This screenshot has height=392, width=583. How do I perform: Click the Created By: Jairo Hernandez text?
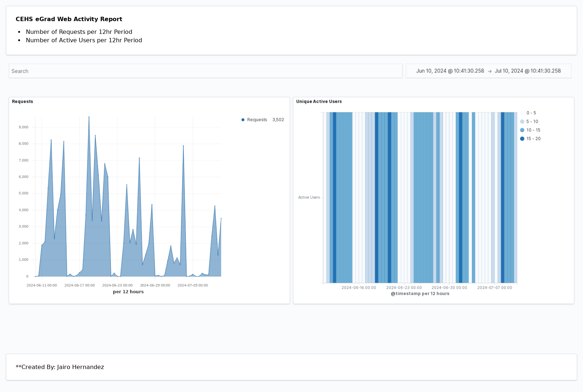[60, 367]
